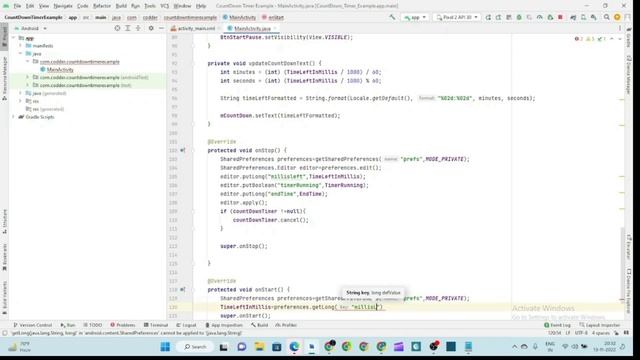Click UTF-8 encoding in status bar
Image resolution: width=640 pixels, height=360 pixels.
(581, 333)
